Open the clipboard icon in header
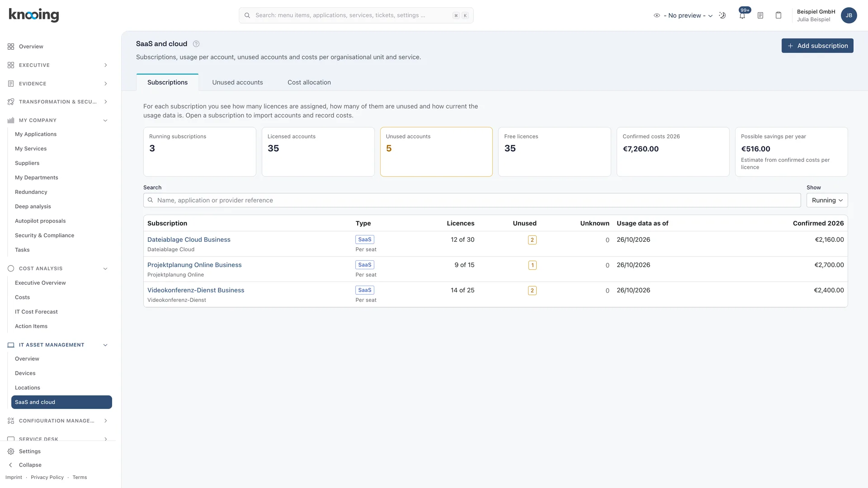 (778, 15)
